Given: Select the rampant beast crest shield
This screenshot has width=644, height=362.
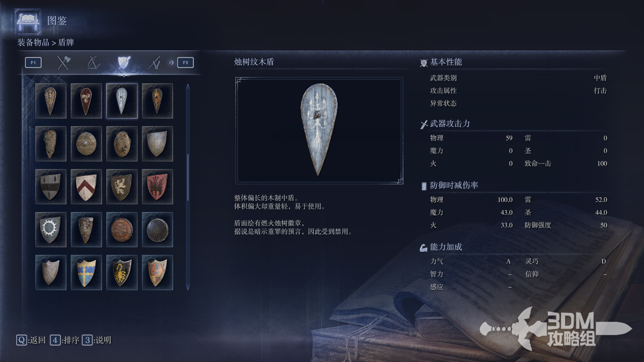Looking at the screenshot, I should click(122, 187).
